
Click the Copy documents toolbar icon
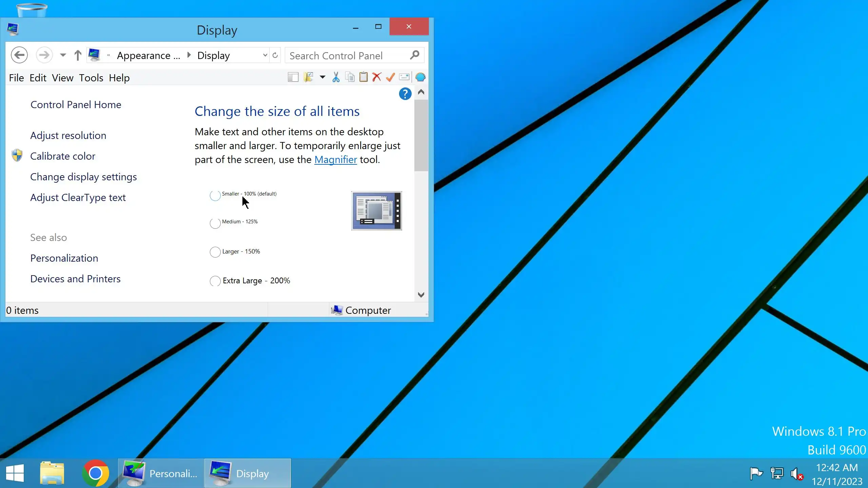click(x=350, y=77)
